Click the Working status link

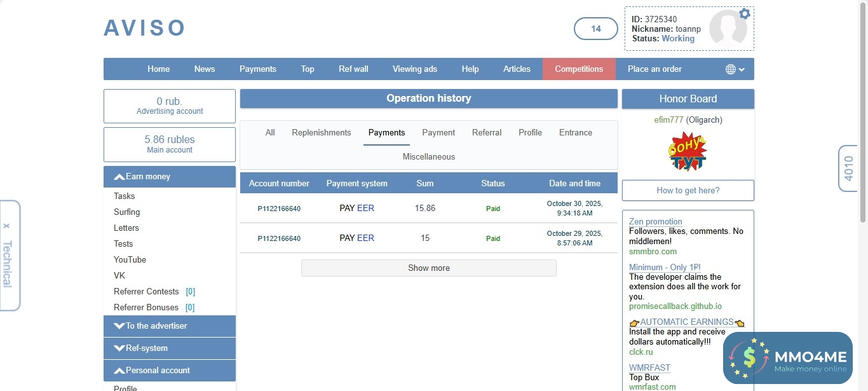click(678, 39)
